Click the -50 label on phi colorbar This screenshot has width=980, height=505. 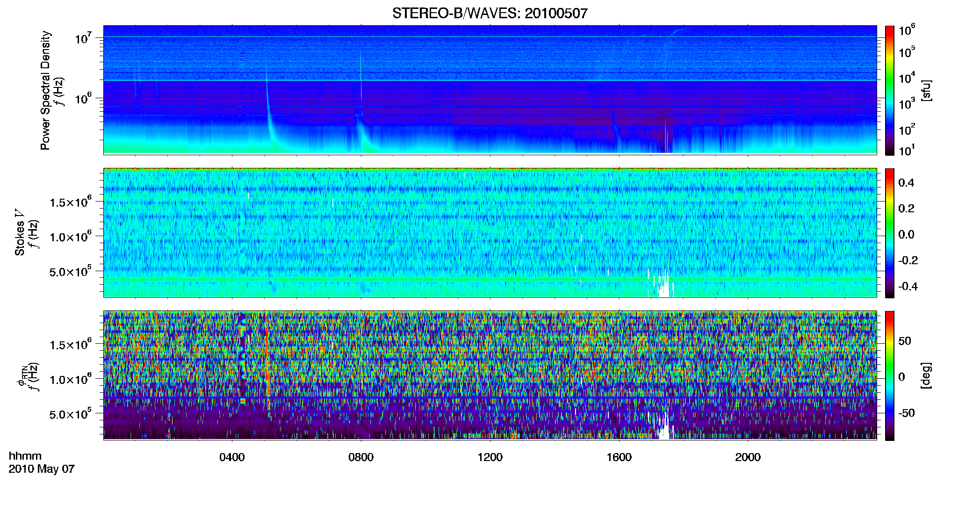click(905, 413)
